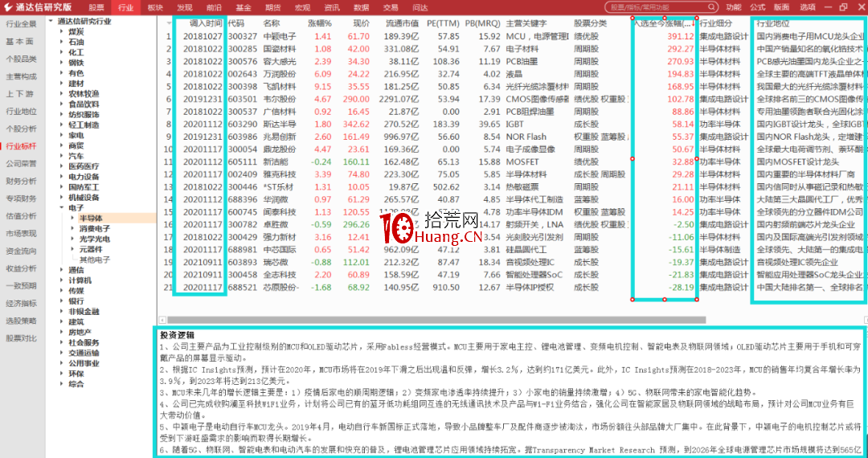Viewport: 868px width, 458px height.
Task: Click price 342.62 in 现价 column
Action: pyautogui.click(x=356, y=124)
